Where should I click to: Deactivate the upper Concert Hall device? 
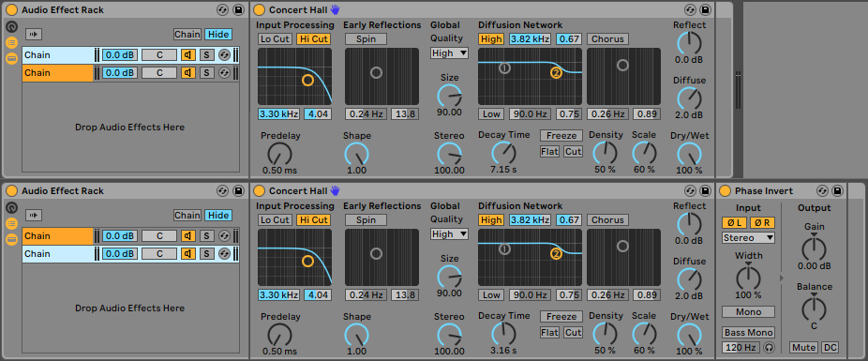(x=259, y=10)
